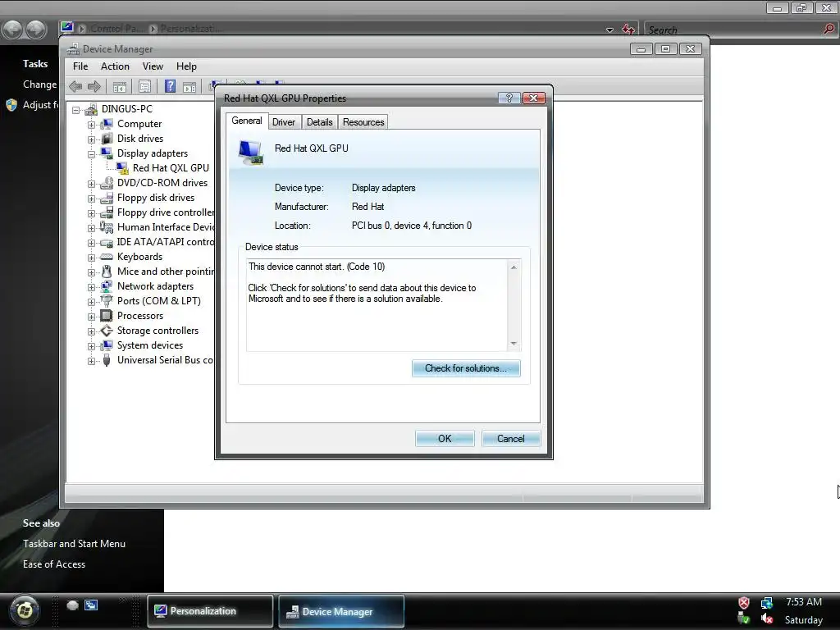
Task: Expand the Computer tree node
Action: click(92, 125)
